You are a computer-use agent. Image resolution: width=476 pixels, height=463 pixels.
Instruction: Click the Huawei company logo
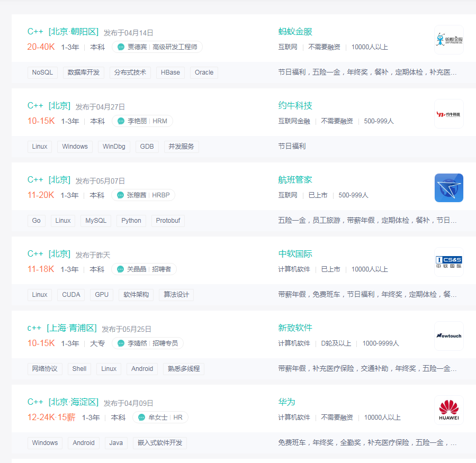(x=448, y=410)
